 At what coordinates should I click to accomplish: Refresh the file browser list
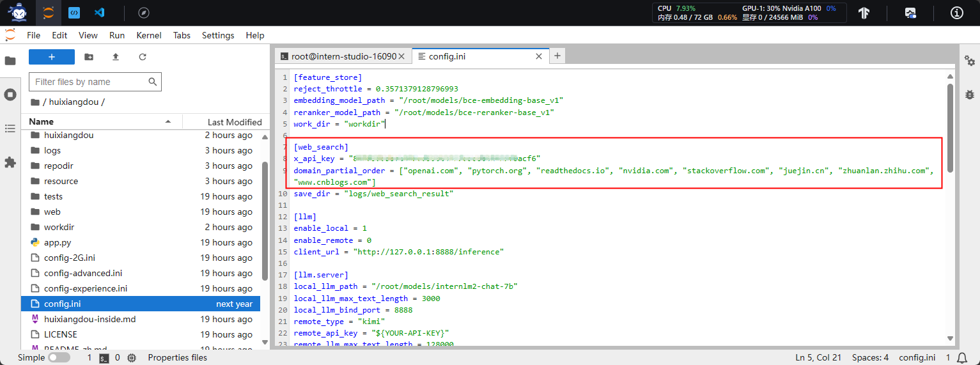click(143, 57)
